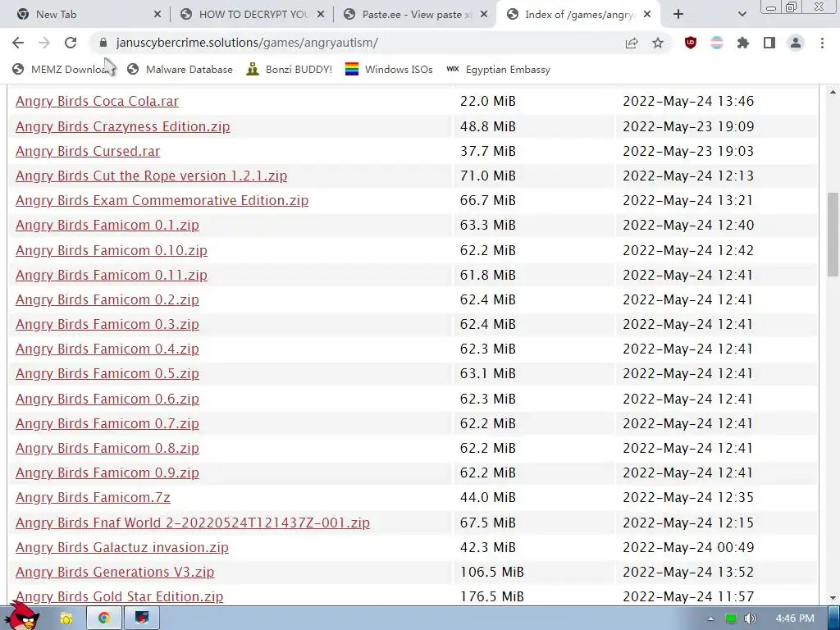The image size is (840, 630).
Task: Download Angry Birds Famicom 0.4.zip
Action: (x=107, y=349)
